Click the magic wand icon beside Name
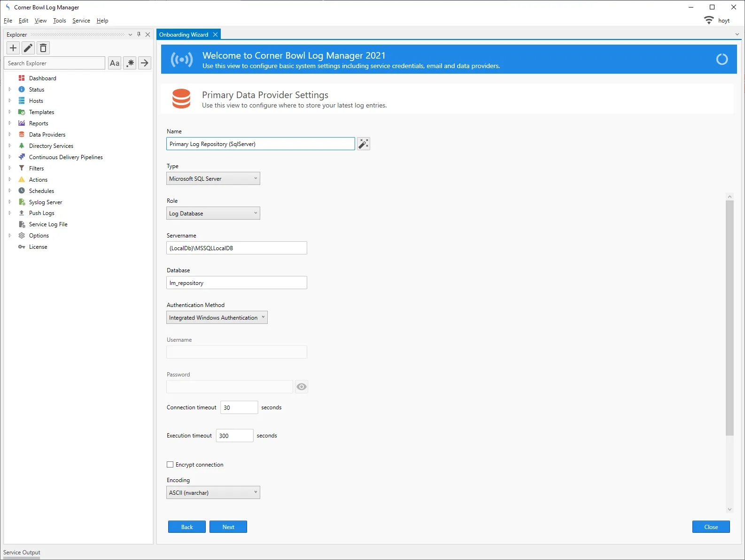Screen dimensions: 745x560 pos(364,144)
